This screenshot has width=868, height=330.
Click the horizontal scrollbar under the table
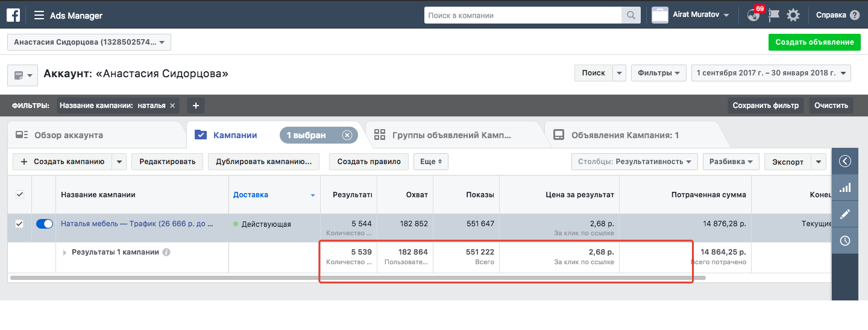pyautogui.click(x=350, y=278)
